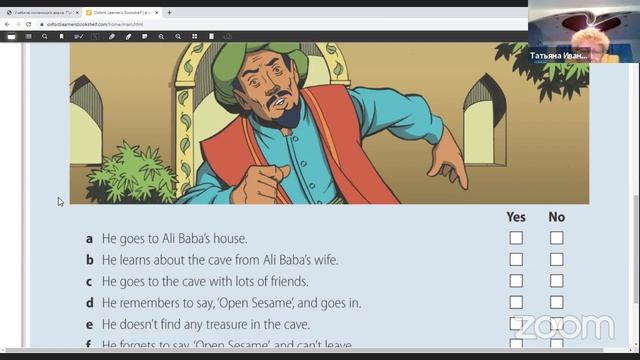Viewport: 640px width, 360px height.
Task: Click the browser forward arrow
Action: click(18, 24)
